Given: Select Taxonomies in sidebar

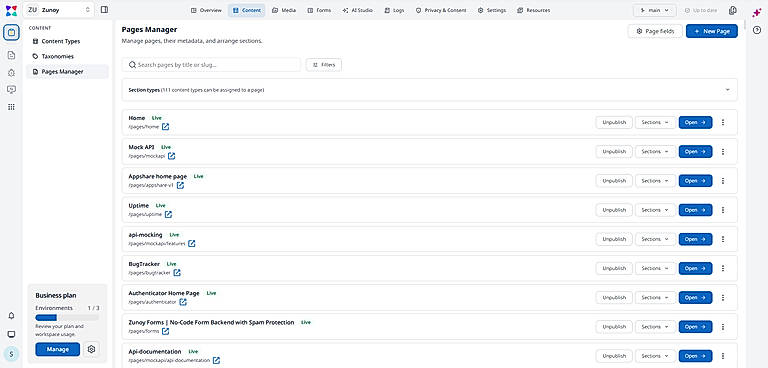Looking at the screenshot, I should 67,56.
